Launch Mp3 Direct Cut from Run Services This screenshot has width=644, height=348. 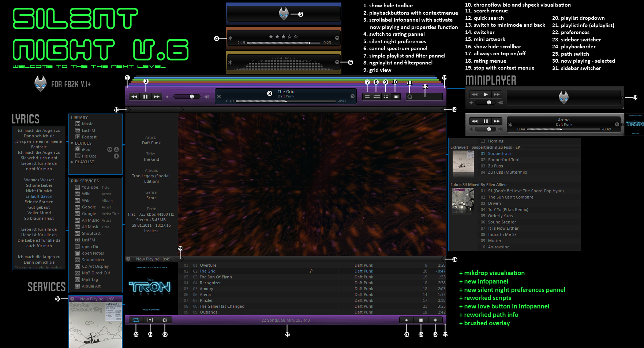click(96, 273)
